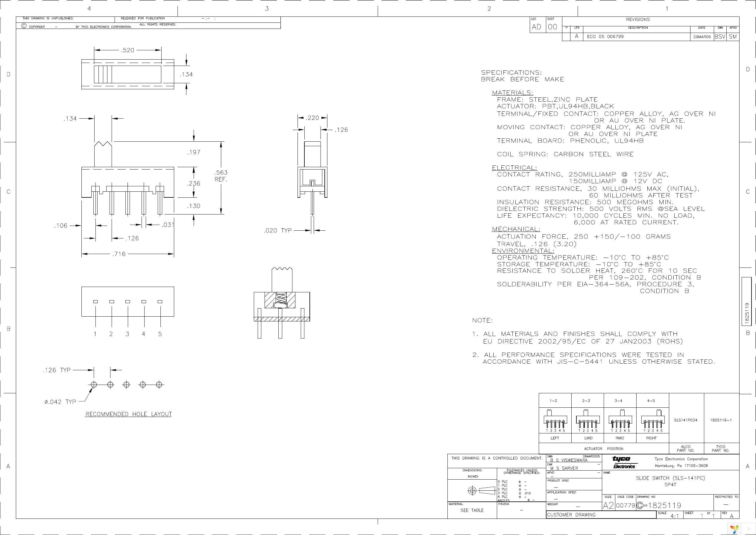Click the "SP4T" text under drawing name

point(670,485)
